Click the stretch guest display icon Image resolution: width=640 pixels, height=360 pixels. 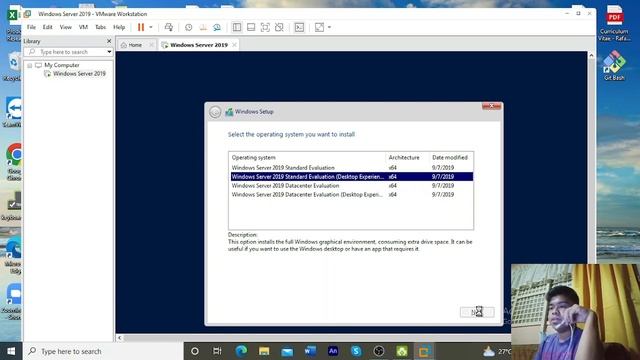point(319,27)
